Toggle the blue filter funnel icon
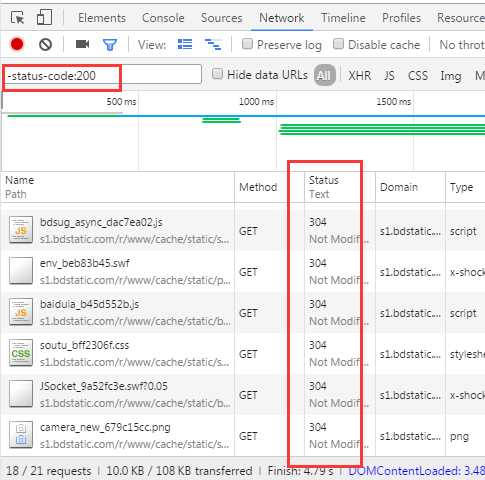 pos(110,45)
